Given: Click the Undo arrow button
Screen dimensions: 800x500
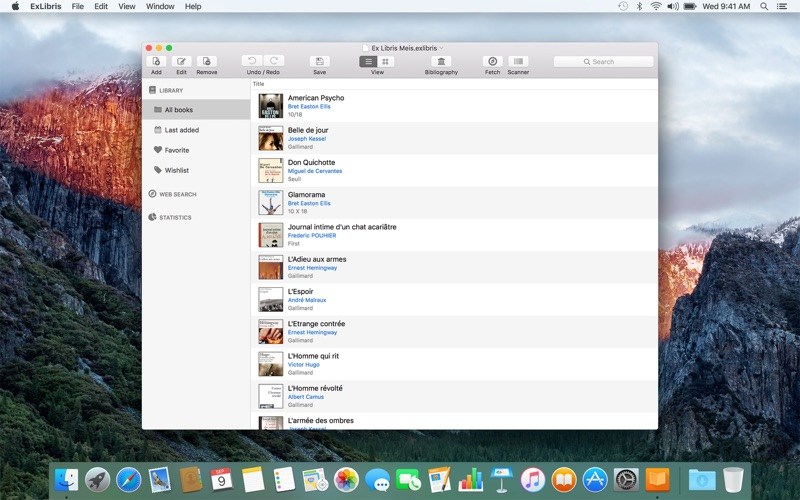Looking at the screenshot, I should (x=252, y=61).
